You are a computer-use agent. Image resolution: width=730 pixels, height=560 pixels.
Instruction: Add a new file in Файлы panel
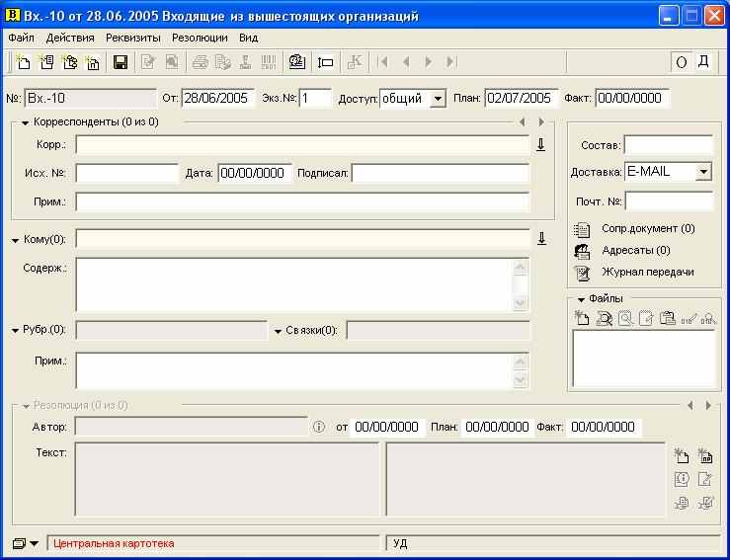(x=582, y=318)
